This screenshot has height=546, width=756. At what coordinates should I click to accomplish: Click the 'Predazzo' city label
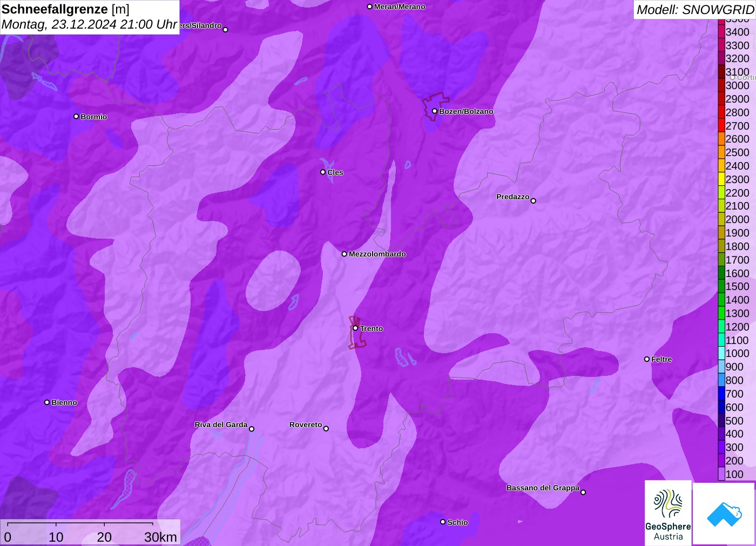(x=513, y=197)
